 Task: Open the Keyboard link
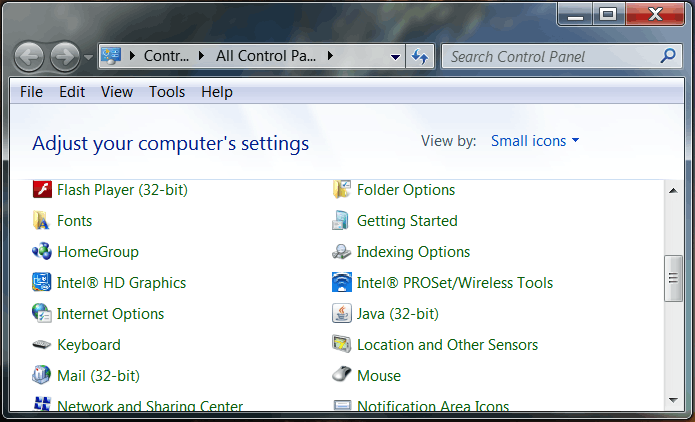(x=89, y=345)
